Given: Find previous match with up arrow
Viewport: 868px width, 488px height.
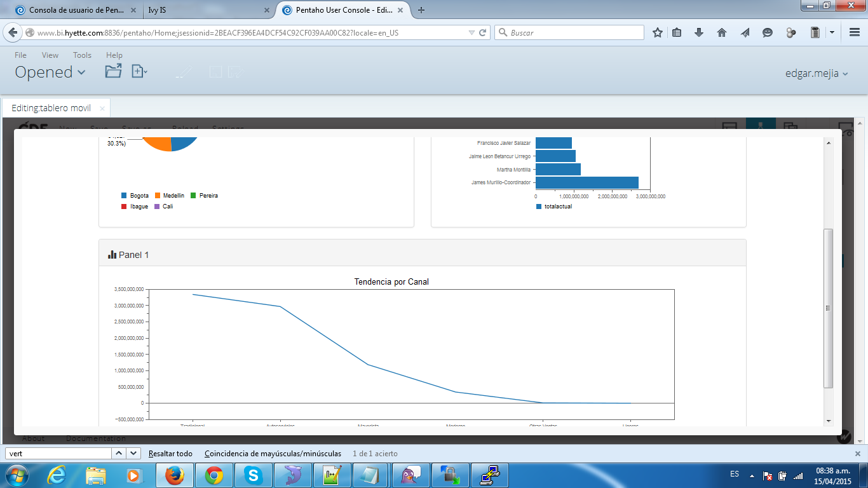Looking at the screenshot, I should click(x=119, y=454).
